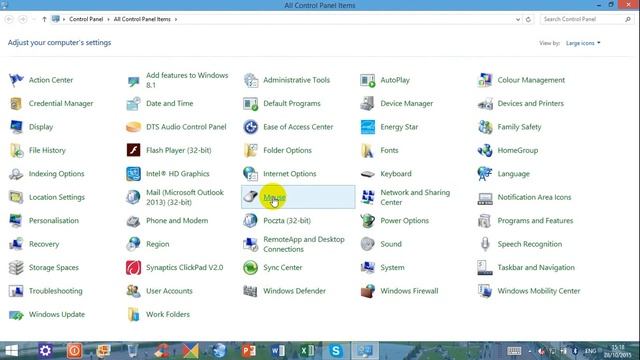Viewport: 640px width, 360px height.
Task: Open the Devices and Printers icon
Action: click(x=485, y=104)
